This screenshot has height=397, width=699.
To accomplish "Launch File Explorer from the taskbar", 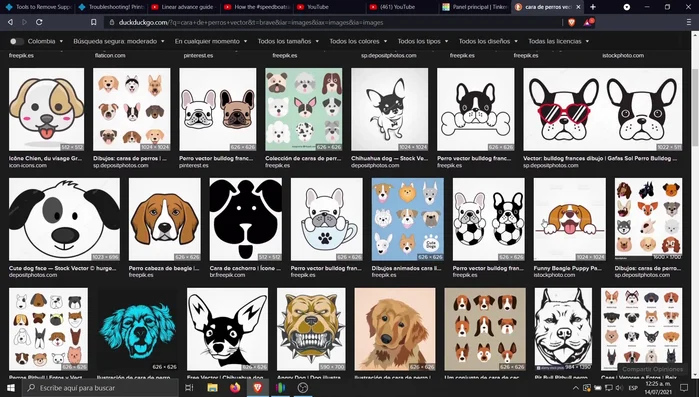I will [213, 388].
